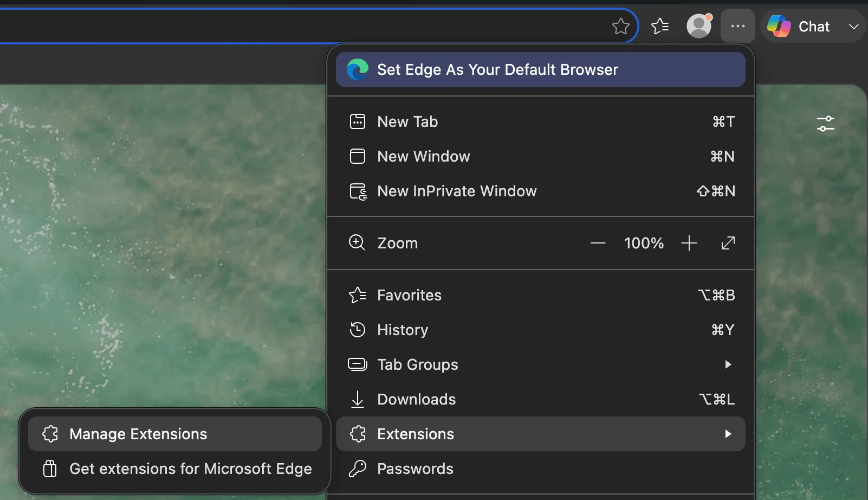Screen dimensions: 868x500
Task: Open the profile avatar menu
Action: tap(699, 26)
